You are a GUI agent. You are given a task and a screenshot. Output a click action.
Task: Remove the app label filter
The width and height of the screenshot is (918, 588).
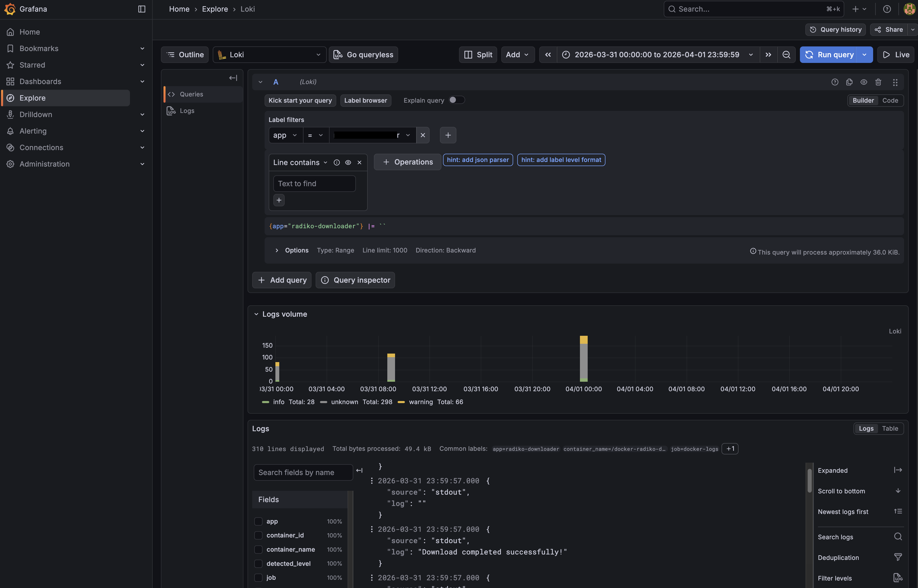click(423, 135)
